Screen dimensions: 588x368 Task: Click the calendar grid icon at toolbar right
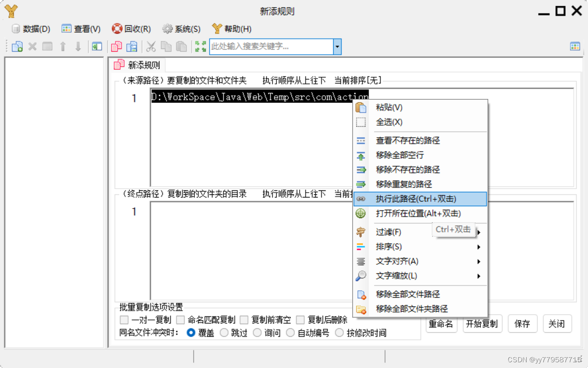575,46
